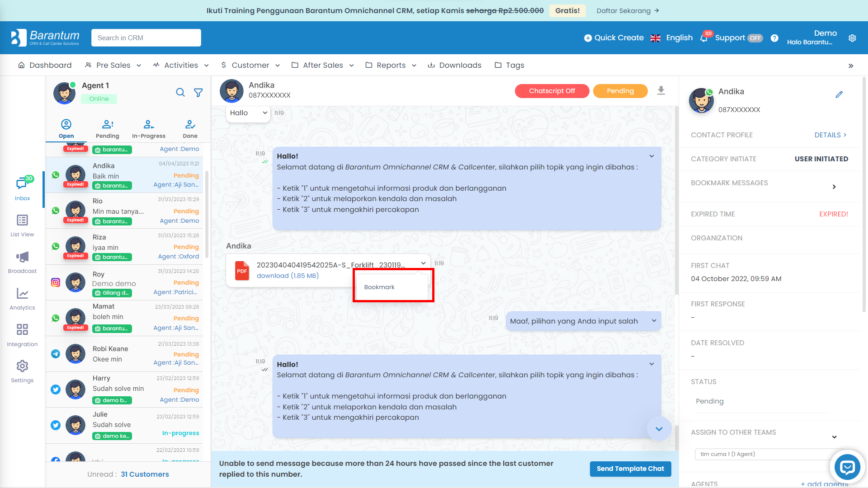Screen dimensions: 868x488
Task: Switch to In-Progress conversations tab
Action: click(x=149, y=129)
